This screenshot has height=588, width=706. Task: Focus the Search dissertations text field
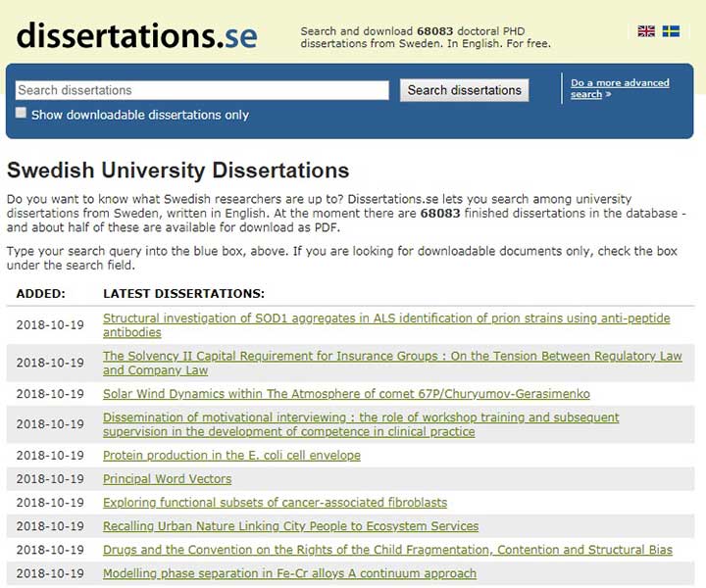point(202,90)
